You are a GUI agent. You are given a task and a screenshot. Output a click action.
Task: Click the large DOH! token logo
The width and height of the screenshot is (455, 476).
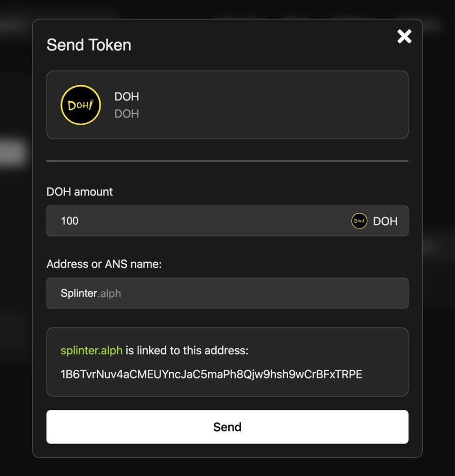(81, 105)
